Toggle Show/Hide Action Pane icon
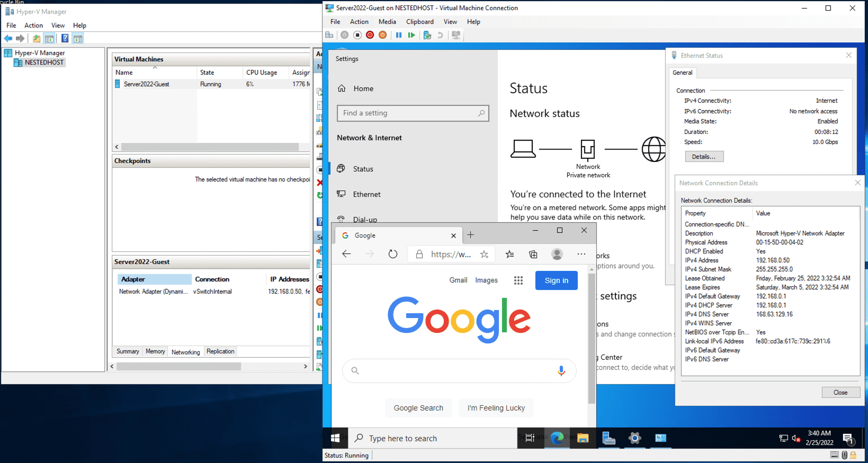Screen dimensions: 868x463 tap(78, 38)
